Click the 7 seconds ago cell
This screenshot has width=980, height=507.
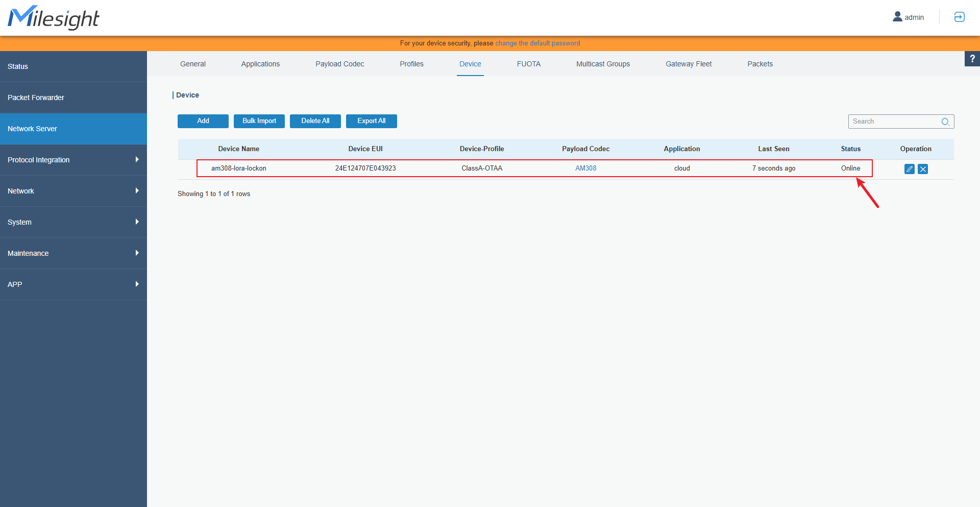[x=774, y=168]
